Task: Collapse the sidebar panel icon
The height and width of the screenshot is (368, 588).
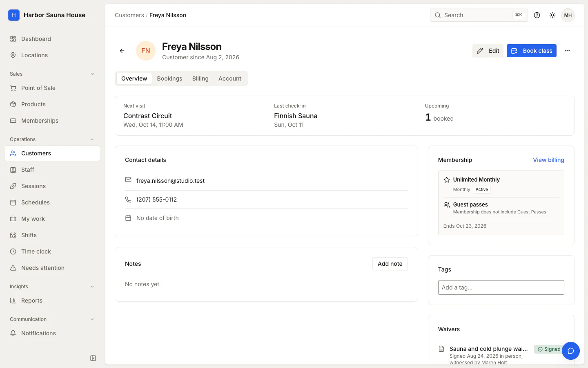Action: coord(93,358)
